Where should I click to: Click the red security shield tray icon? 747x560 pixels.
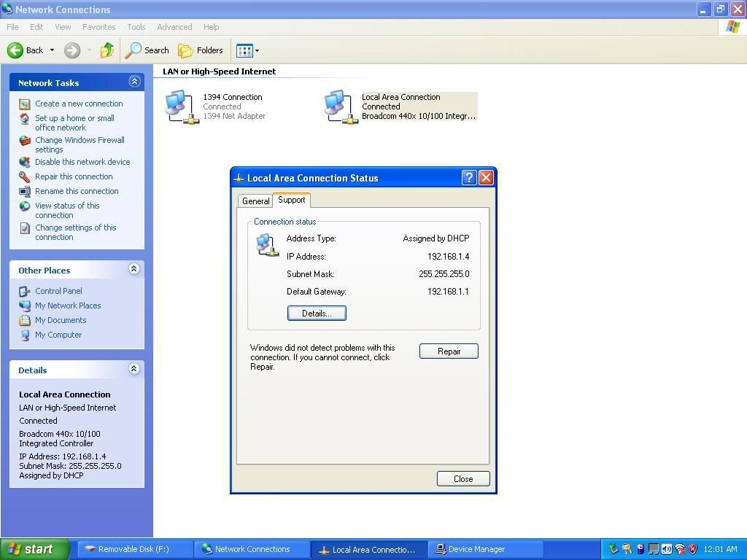[693, 549]
